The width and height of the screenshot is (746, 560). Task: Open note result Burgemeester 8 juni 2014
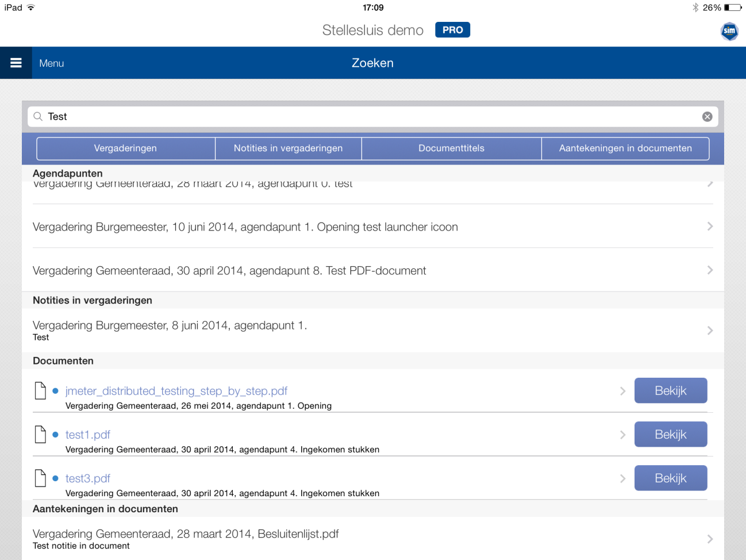372,331
